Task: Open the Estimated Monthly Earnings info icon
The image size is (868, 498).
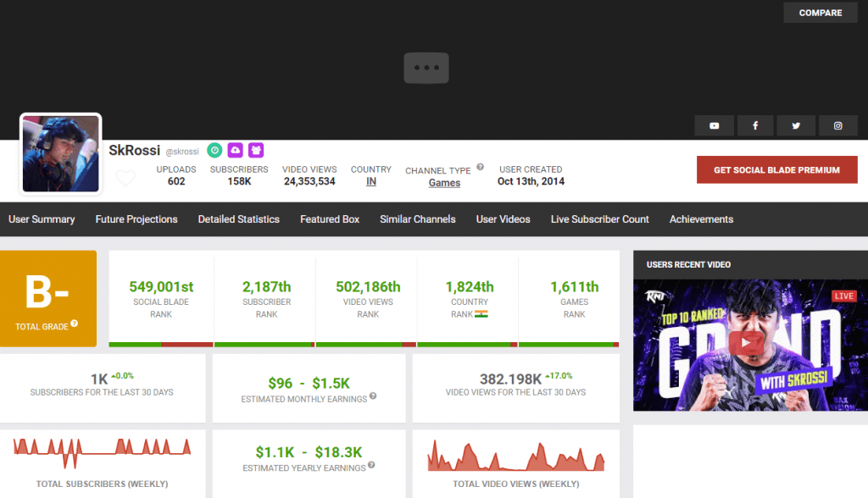Action: click(x=373, y=396)
